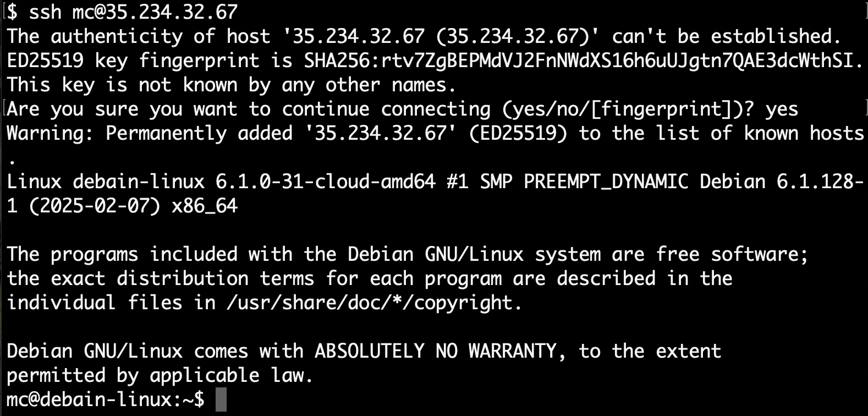This screenshot has height=416, width=868.
Task: Click the terminal cursor block at prompt
Action: (x=221, y=399)
